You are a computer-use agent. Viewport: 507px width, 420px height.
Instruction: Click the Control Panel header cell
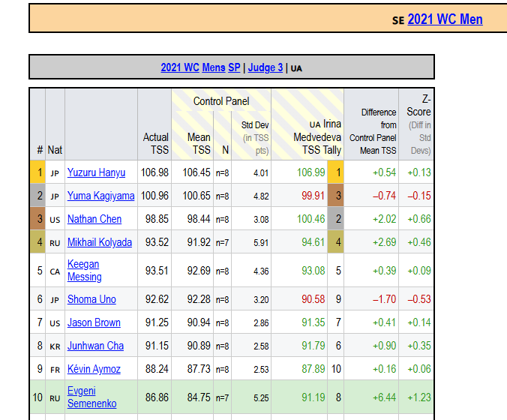click(221, 101)
